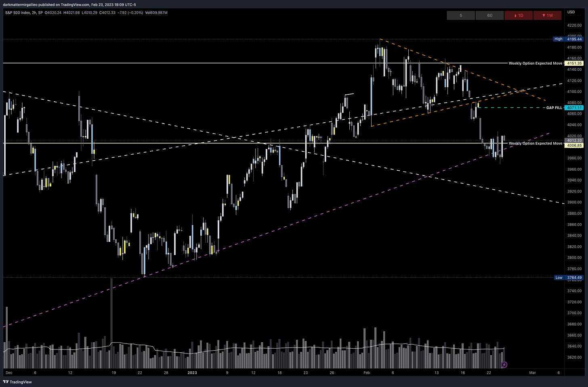Click the C4012.33 close value in header
Image resolution: width=588 pixels, height=387 pixels.
[107, 13]
